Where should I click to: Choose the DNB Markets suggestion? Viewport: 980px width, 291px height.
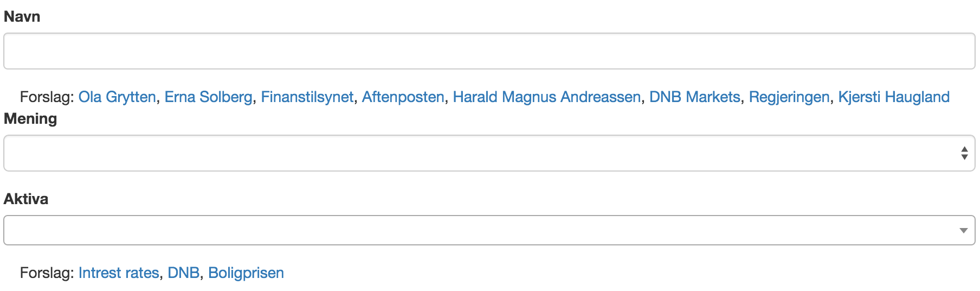694,97
